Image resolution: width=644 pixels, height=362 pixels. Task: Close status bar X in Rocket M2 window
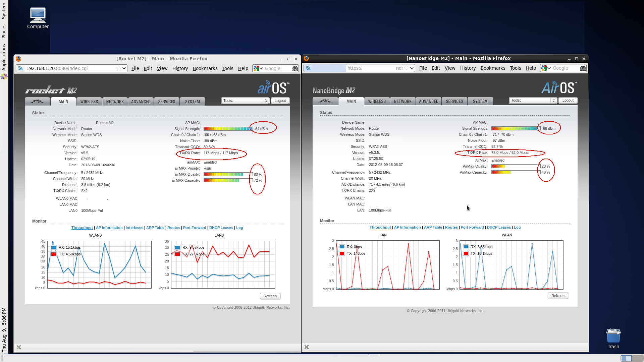[19, 347]
